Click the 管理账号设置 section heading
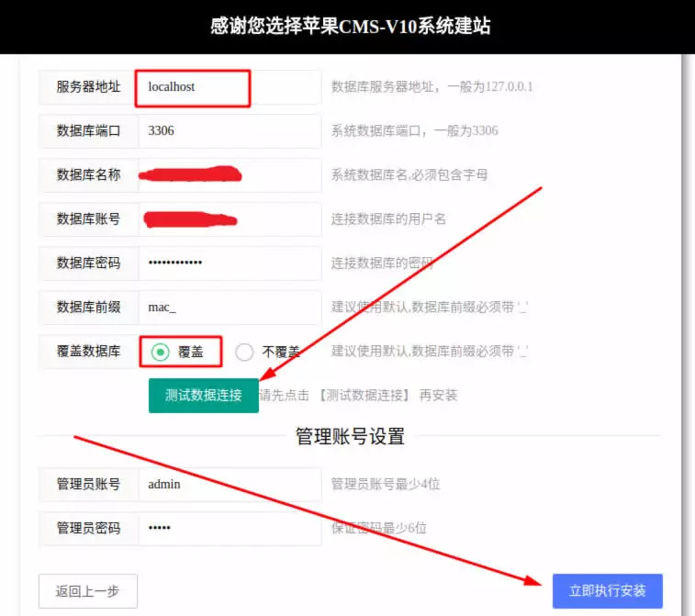The height and width of the screenshot is (616, 695). pyautogui.click(x=350, y=436)
